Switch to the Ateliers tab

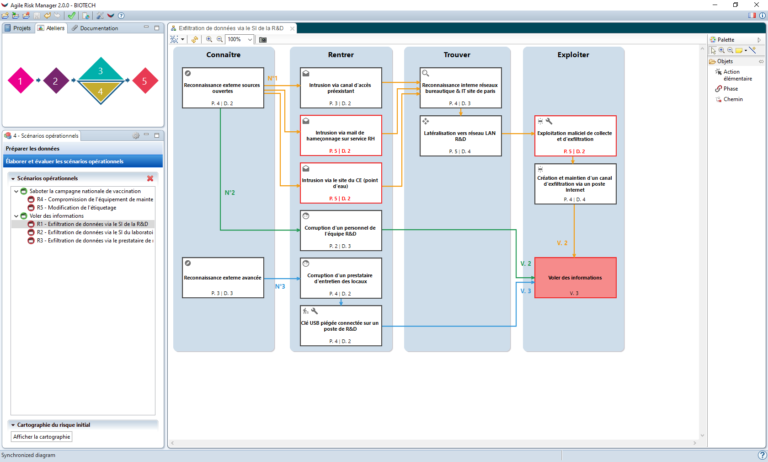click(x=51, y=28)
